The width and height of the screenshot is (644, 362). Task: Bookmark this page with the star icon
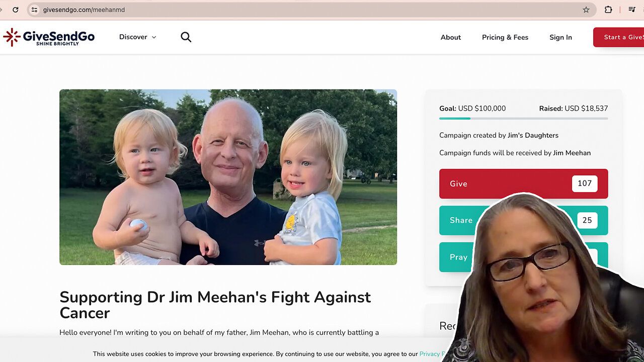point(586,10)
